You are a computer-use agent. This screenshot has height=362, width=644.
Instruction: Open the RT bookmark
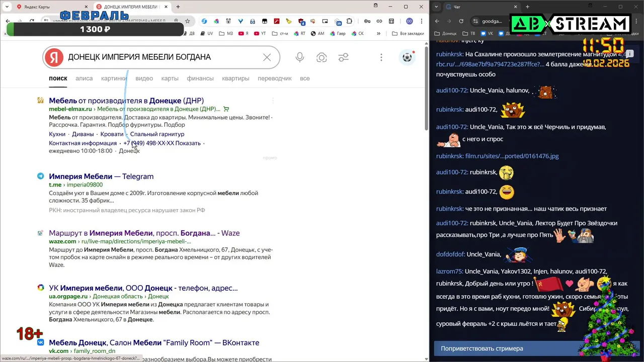click(x=299, y=34)
